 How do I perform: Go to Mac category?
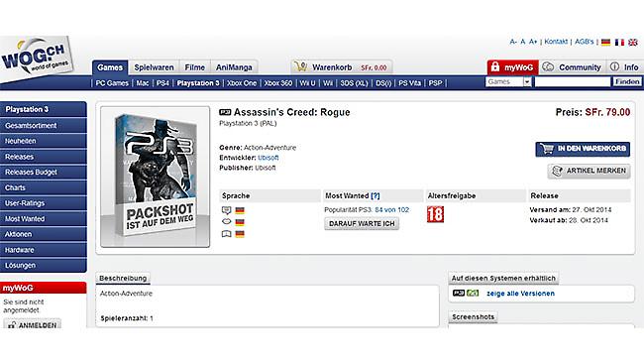142,83
